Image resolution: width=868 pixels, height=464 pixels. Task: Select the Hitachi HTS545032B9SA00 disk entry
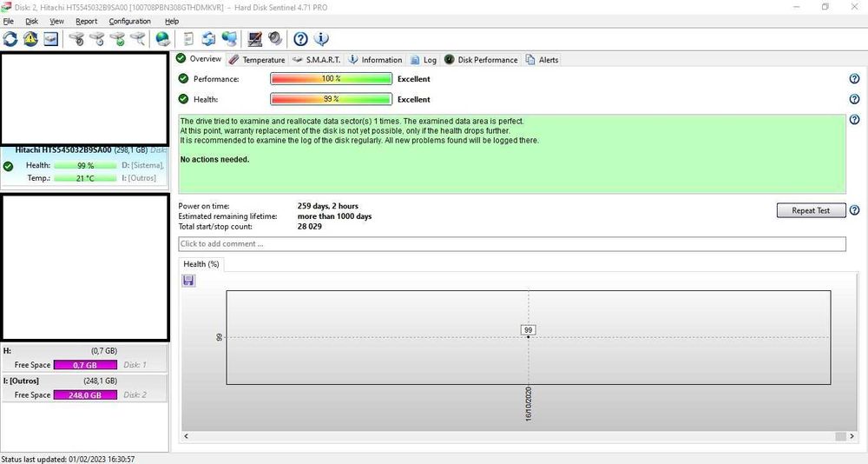tap(84, 167)
